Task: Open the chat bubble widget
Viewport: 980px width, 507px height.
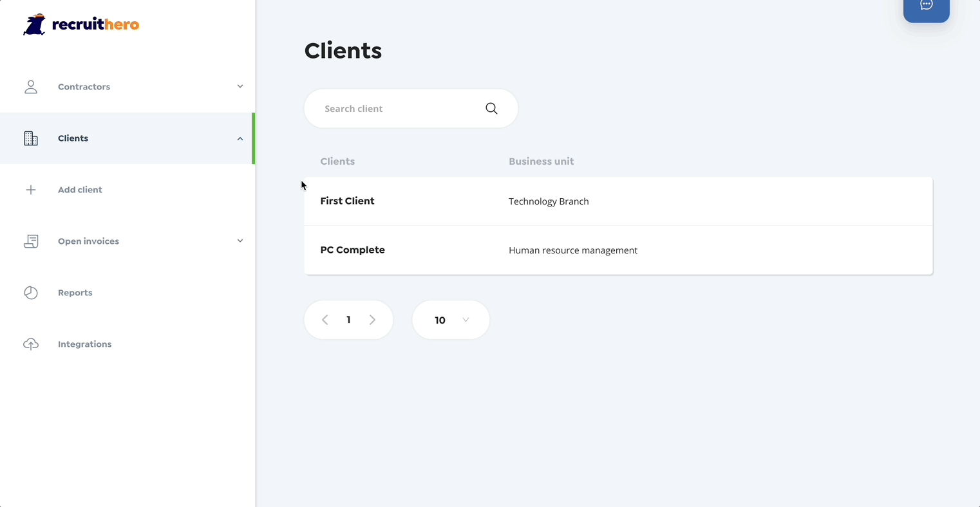Action: [x=926, y=6]
